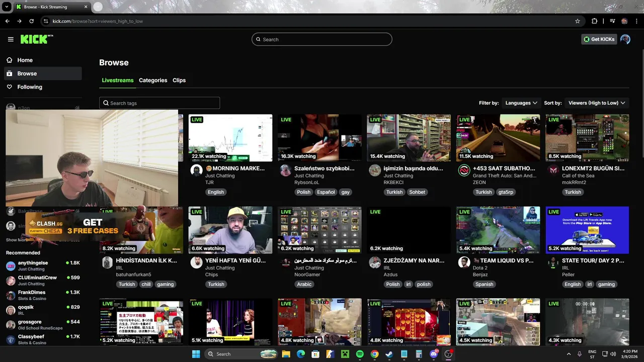Image resolution: width=644 pixels, height=362 pixels.
Task: Open the TEAM LIQUID VS stream title
Action: (x=503, y=260)
